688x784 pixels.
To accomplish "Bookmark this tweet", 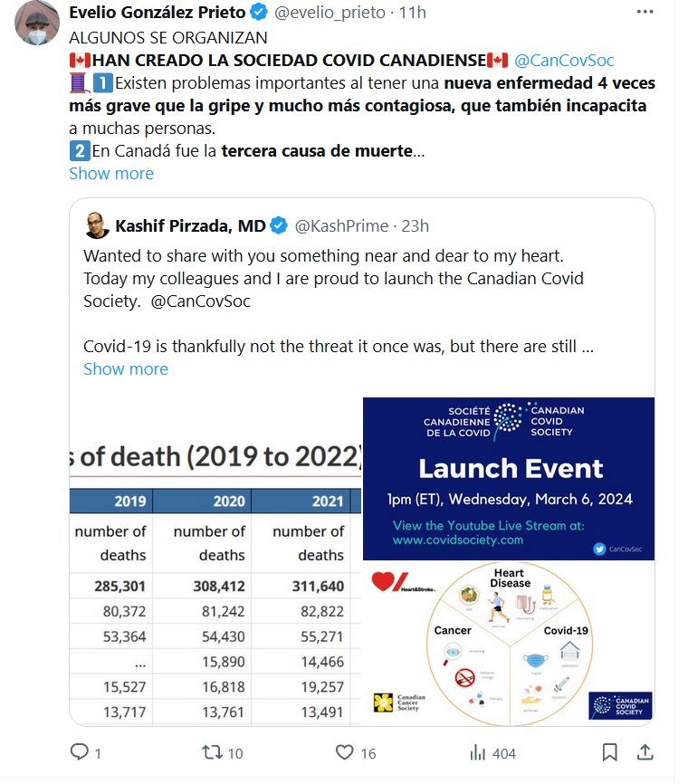I will (610, 752).
